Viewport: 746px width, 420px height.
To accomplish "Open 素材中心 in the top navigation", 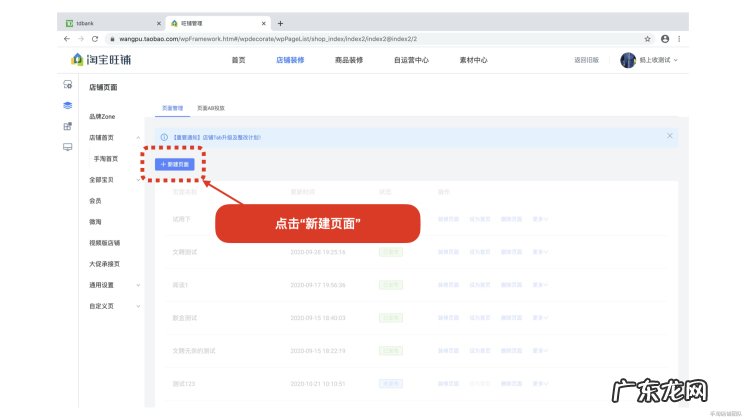I will click(x=473, y=60).
